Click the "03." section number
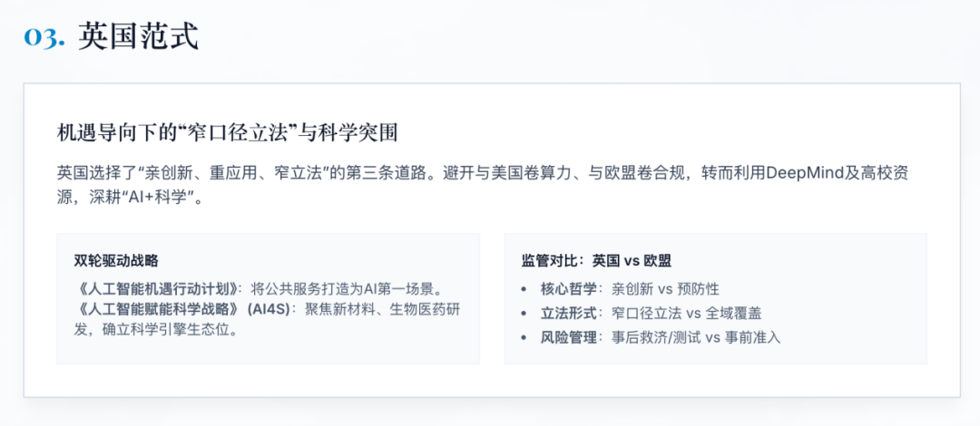Screen dimensions: 980x426 [44, 37]
